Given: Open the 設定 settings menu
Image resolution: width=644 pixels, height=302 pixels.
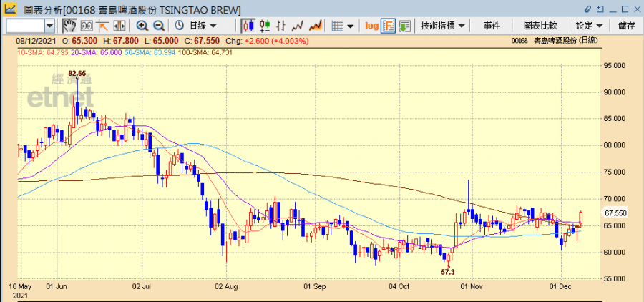Looking at the screenshot, I should (x=590, y=26).
